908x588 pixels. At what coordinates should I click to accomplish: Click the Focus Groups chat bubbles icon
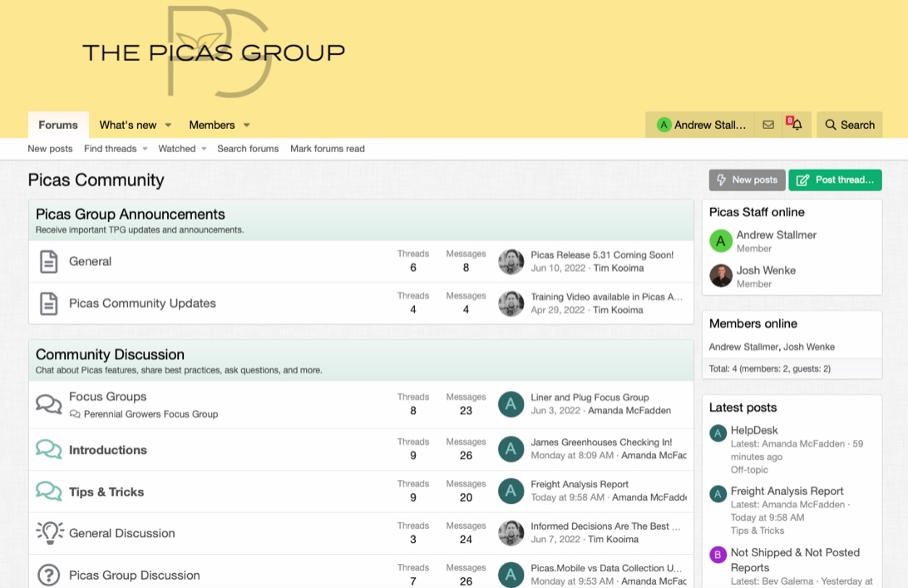point(48,403)
